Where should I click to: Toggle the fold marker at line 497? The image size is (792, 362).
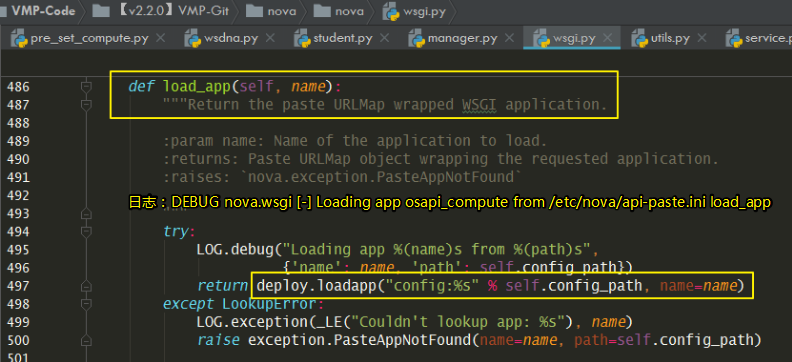pyautogui.click(x=86, y=286)
